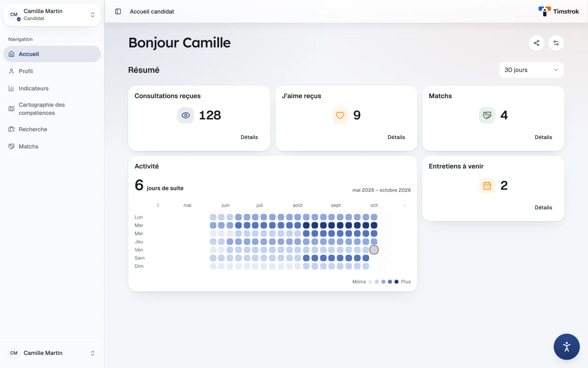Click the share icon button
588x368 pixels.
click(537, 43)
